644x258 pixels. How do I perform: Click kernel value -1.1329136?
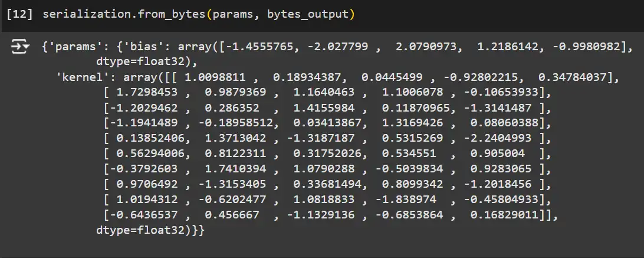[321, 215]
